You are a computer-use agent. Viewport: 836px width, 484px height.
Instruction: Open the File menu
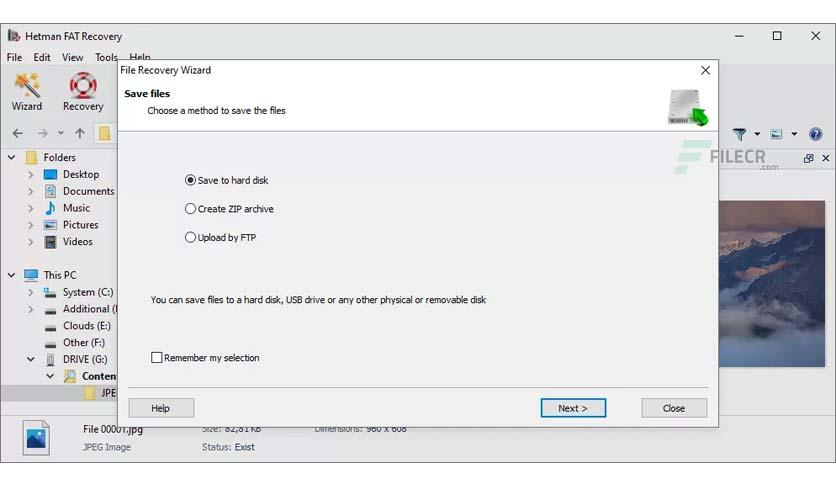point(14,57)
